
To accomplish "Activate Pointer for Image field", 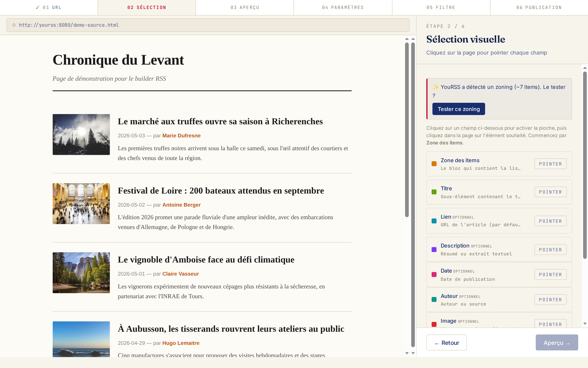I will point(550,324).
